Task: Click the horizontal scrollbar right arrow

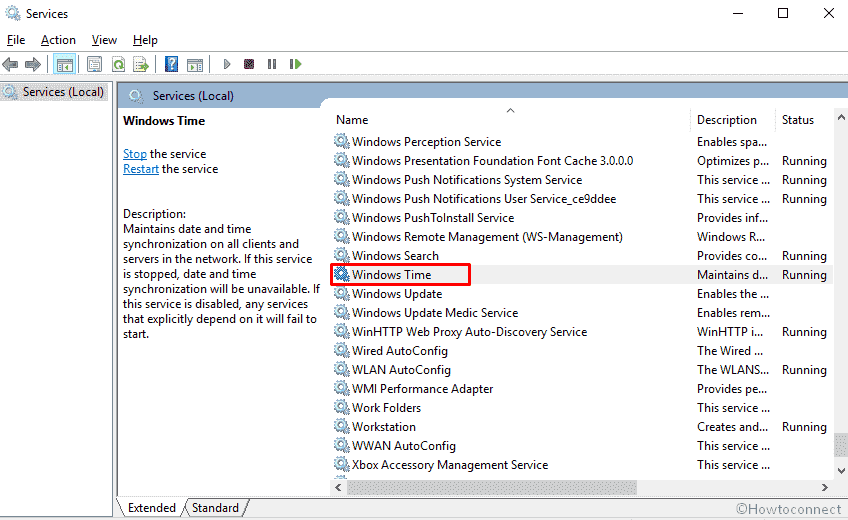Action: point(825,488)
